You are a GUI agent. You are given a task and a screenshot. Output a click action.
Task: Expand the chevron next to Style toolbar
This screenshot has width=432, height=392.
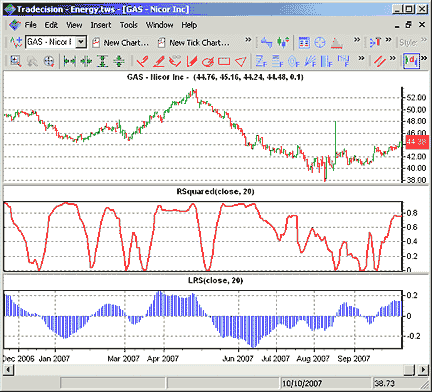click(x=424, y=40)
